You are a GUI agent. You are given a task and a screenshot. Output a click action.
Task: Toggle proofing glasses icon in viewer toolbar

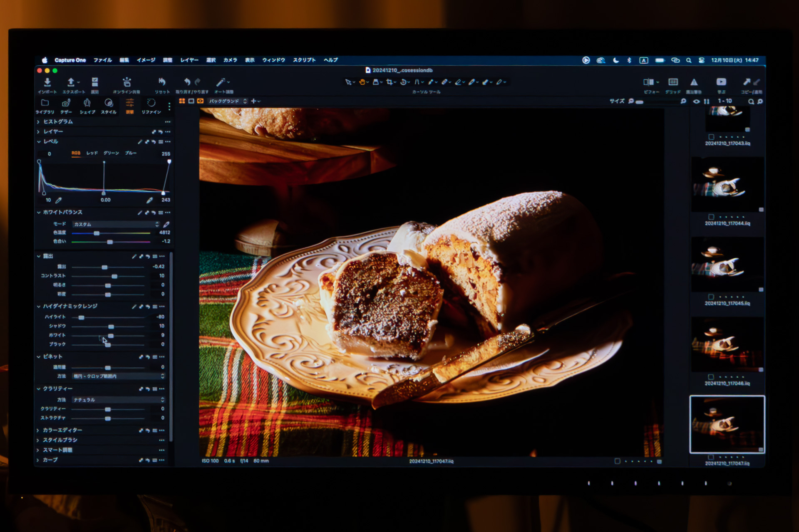pos(200,101)
